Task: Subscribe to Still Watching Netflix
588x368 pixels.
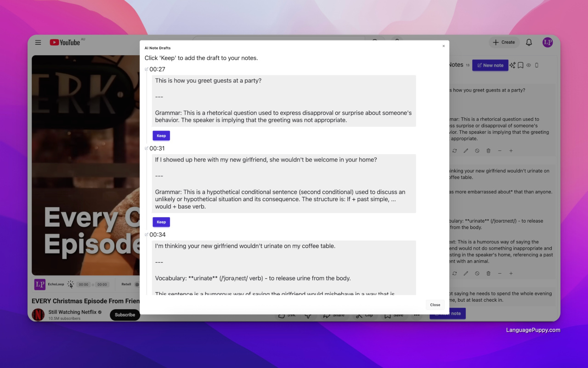Action: pyautogui.click(x=125, y=315)
